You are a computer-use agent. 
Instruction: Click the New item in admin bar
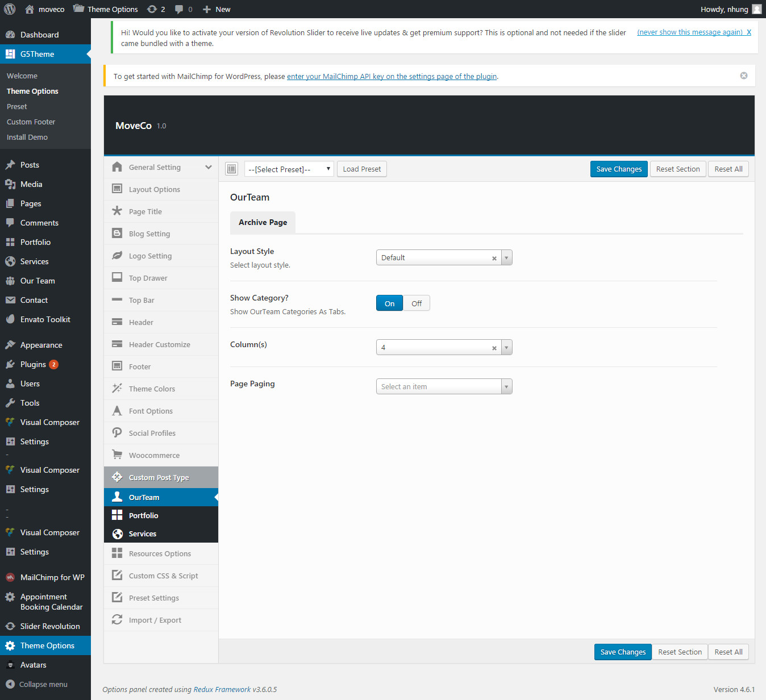point(217,9)
